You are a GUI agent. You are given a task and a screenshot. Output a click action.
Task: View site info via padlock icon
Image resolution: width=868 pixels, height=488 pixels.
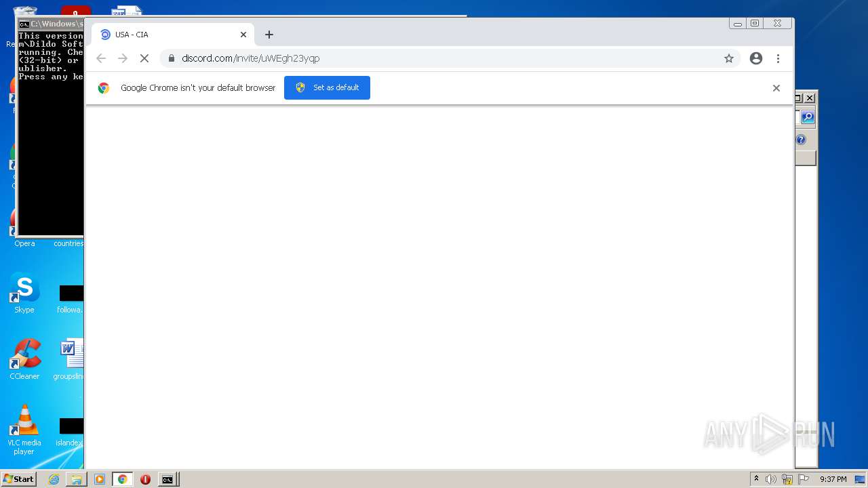click(171, 58)
